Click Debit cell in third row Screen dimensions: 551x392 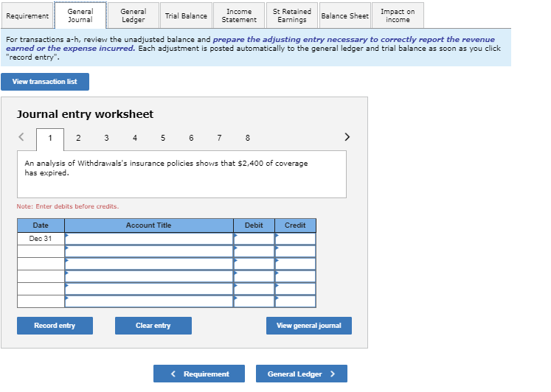[254, 264]
